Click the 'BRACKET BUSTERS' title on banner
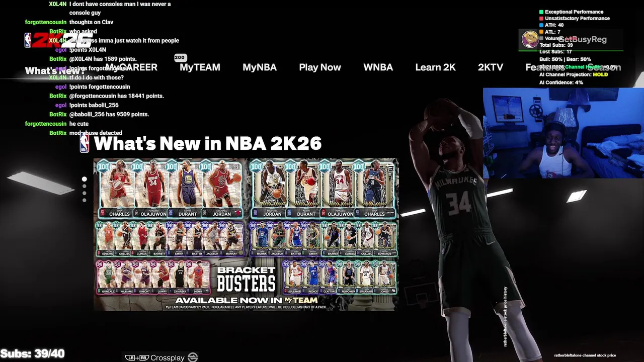Image resolution: width=644 pixels, height=362 pixels. pyautogui.click(x=246, y=280)
